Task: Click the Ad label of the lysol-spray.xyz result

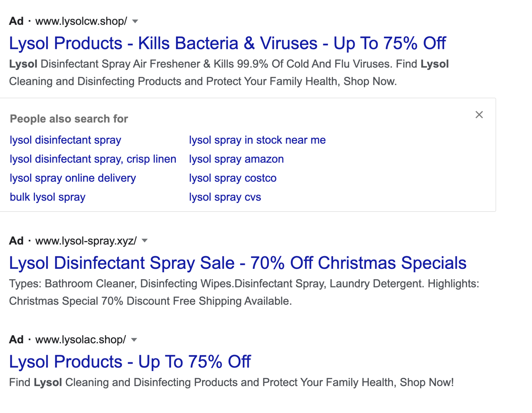Action: click(16, 241)
